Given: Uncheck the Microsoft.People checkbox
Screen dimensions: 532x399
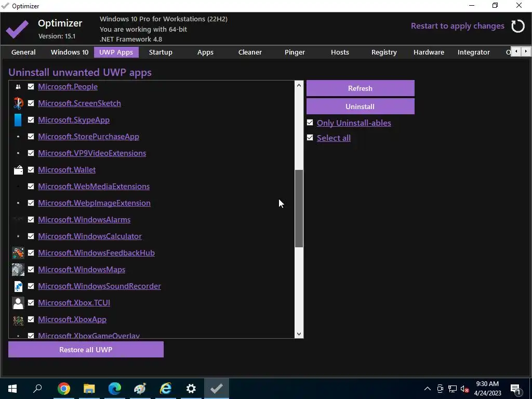Looking at the screenshot, I should click(x=31, y=87).
